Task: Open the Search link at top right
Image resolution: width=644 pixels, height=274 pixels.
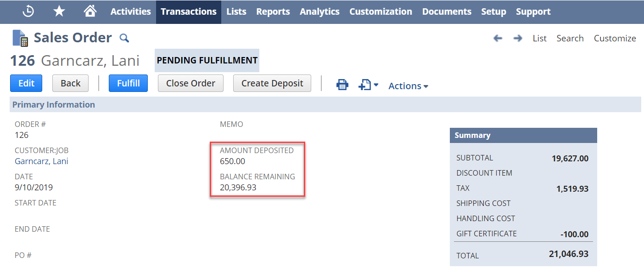Action: click(x=570, y=38)
